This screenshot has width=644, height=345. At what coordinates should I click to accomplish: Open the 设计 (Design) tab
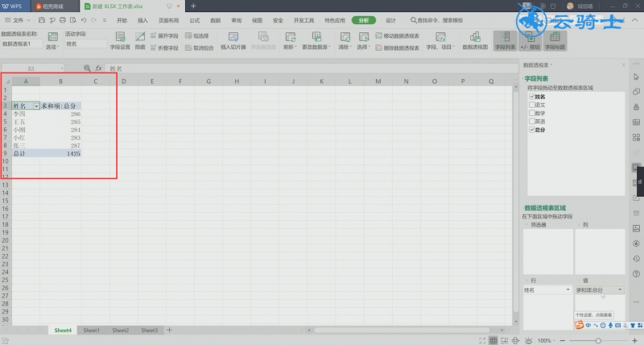point(390,20)
